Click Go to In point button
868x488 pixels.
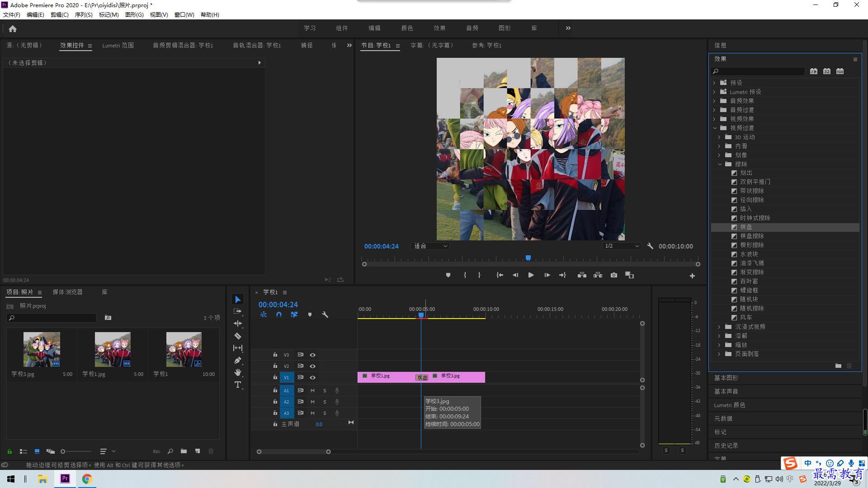500,275
